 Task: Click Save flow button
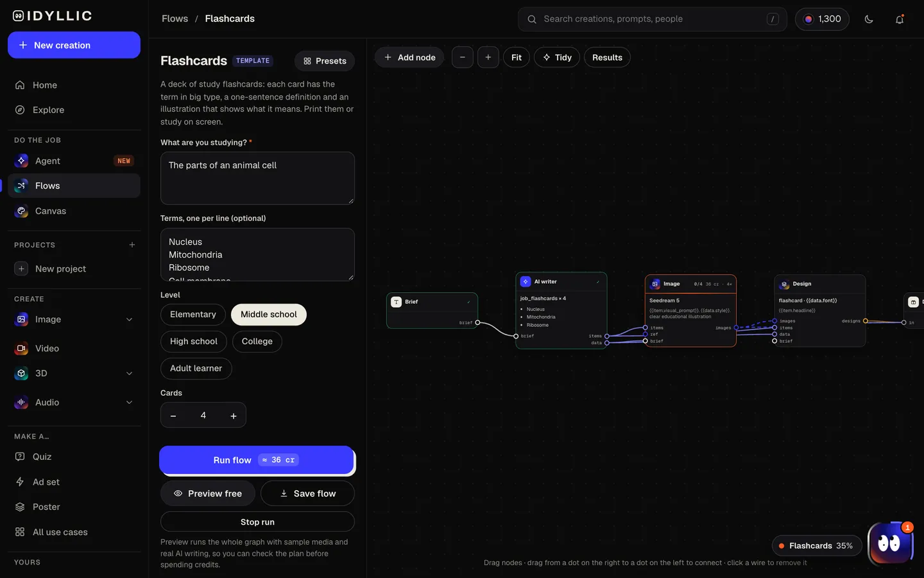click(x=308, y=493)
